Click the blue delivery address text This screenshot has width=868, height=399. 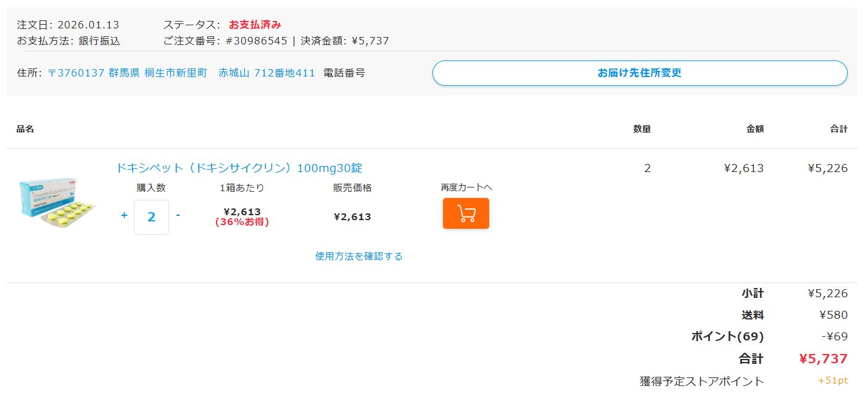(181, 73)
